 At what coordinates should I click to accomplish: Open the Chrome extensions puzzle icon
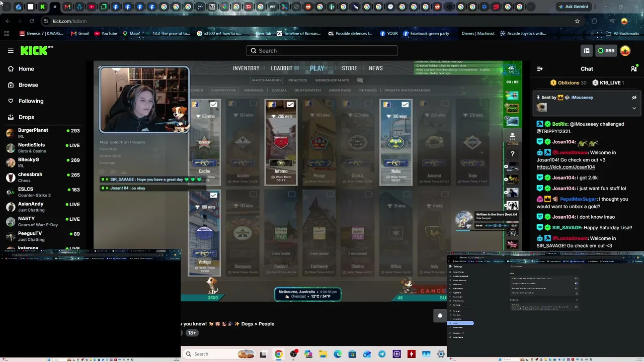pos(594,21)
